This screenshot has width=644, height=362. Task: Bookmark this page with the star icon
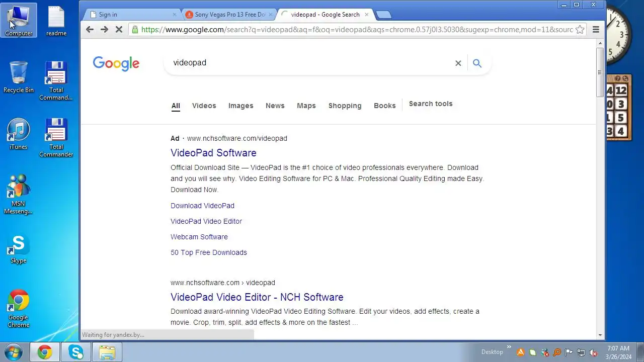click(x=580, y=30)
